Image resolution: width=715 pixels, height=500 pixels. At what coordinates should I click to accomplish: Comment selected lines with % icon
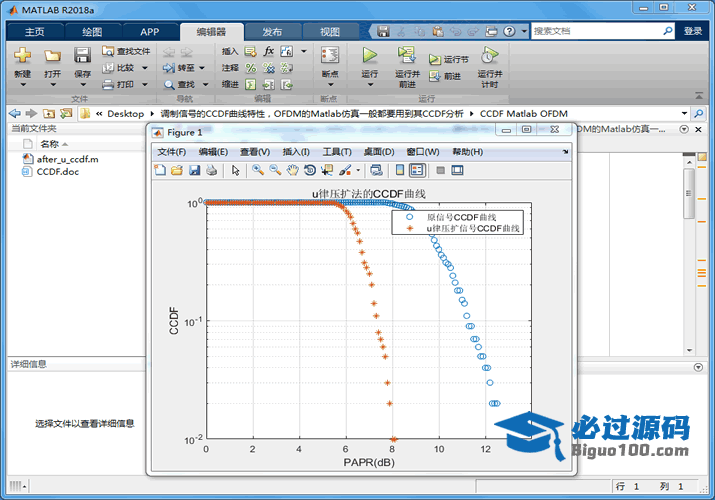pyautogui.click(x=250, y=68)
